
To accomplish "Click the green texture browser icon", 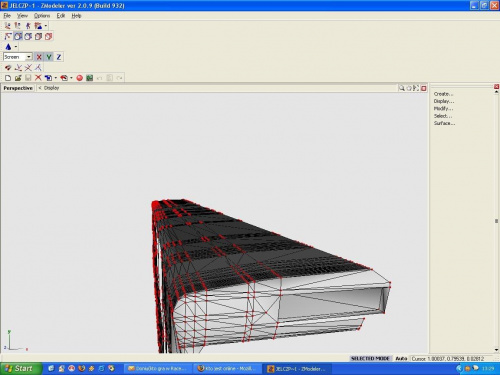I will coord(89,78).
